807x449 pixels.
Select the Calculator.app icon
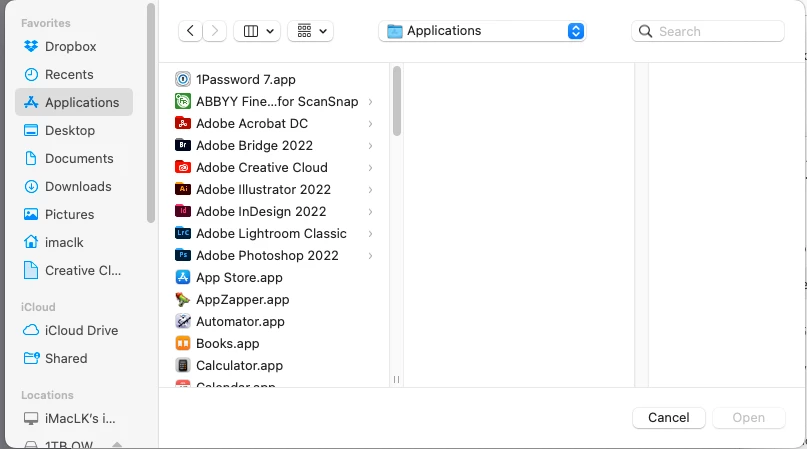pos(183,366)
